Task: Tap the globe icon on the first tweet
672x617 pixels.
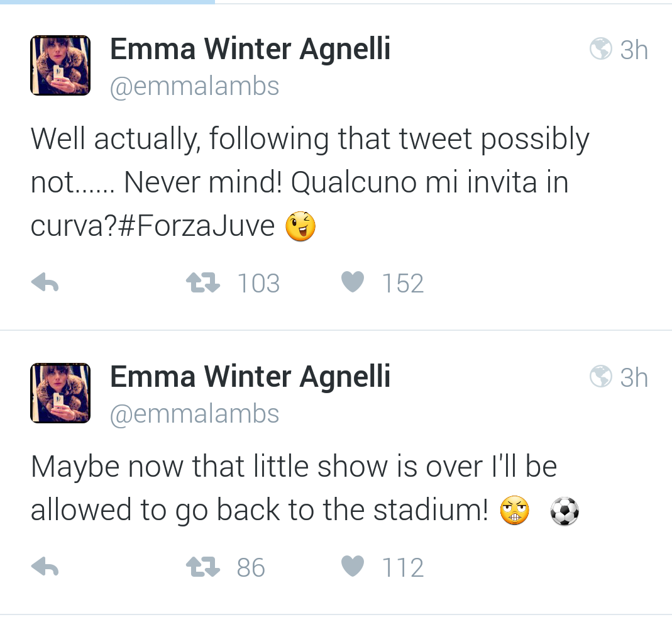Action: [x=601, y=49]
